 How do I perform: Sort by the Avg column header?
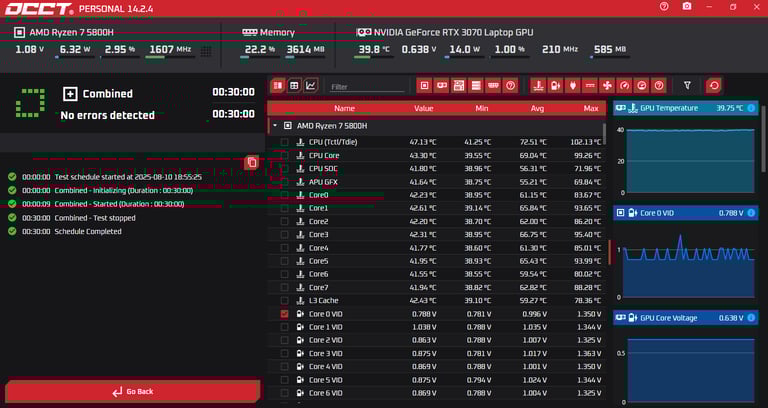coord(537,108)
